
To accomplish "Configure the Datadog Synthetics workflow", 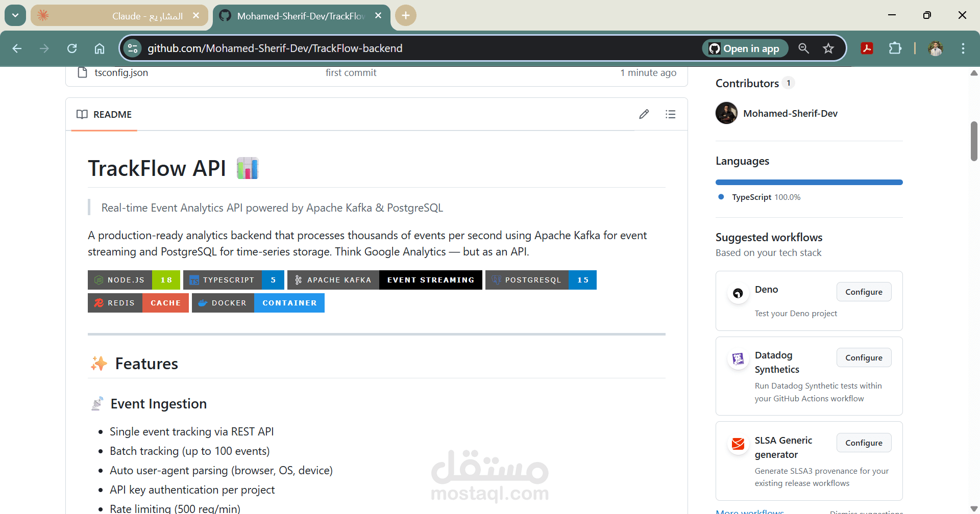I will (864, 357).
